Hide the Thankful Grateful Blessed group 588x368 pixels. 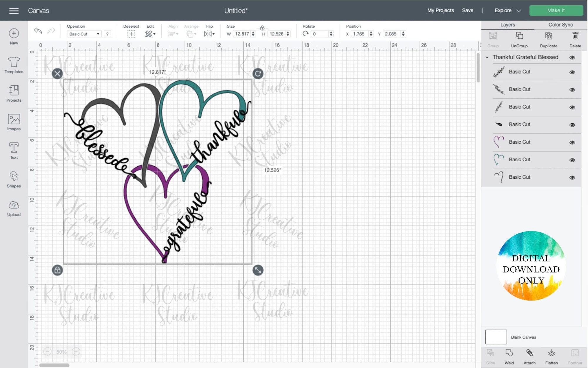coord(572,57)
